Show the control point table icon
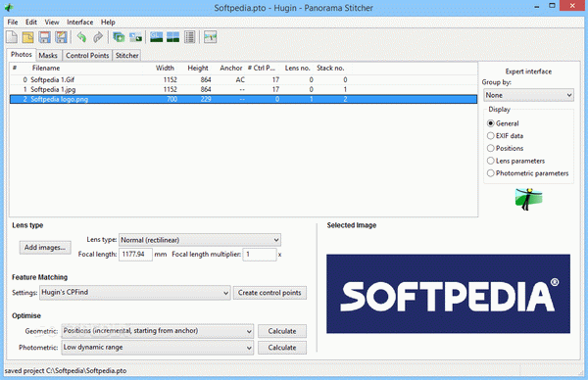The height and width of the screenshot is (380, 588). 190,37
